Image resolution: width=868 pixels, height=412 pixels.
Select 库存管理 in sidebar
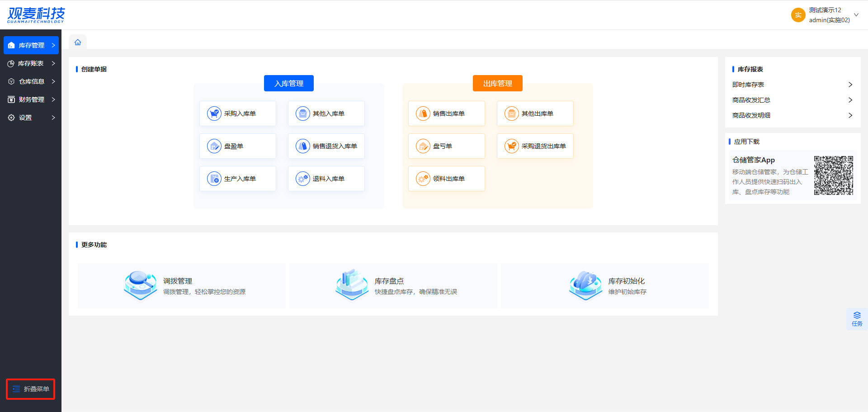31,45
